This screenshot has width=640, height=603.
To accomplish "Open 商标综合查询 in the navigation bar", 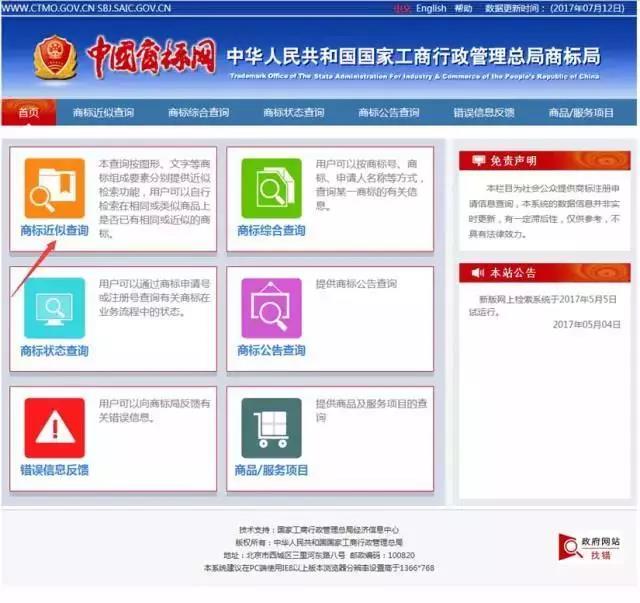I will click(199, 113).
